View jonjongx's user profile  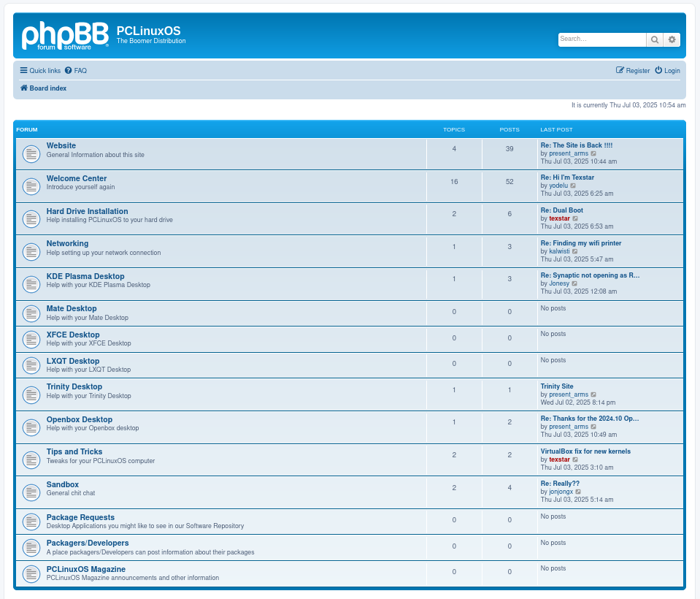click(561, 492)
